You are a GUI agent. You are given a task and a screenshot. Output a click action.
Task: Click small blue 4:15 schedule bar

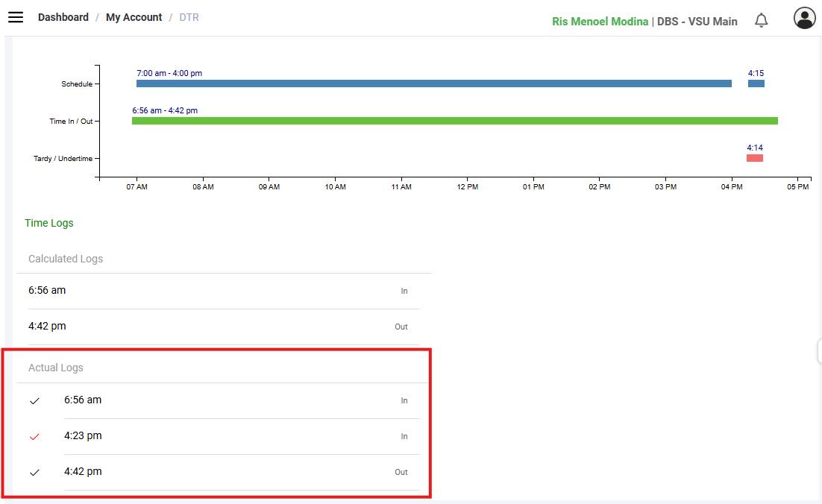(756, 84)
